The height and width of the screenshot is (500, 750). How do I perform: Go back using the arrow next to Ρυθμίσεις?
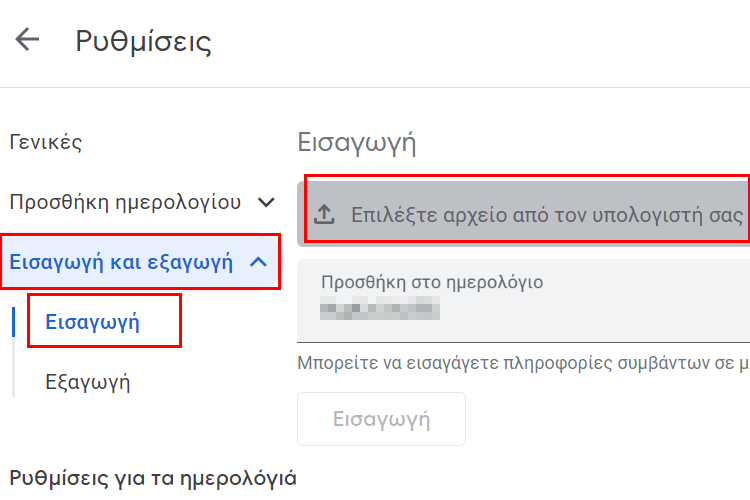27,40
